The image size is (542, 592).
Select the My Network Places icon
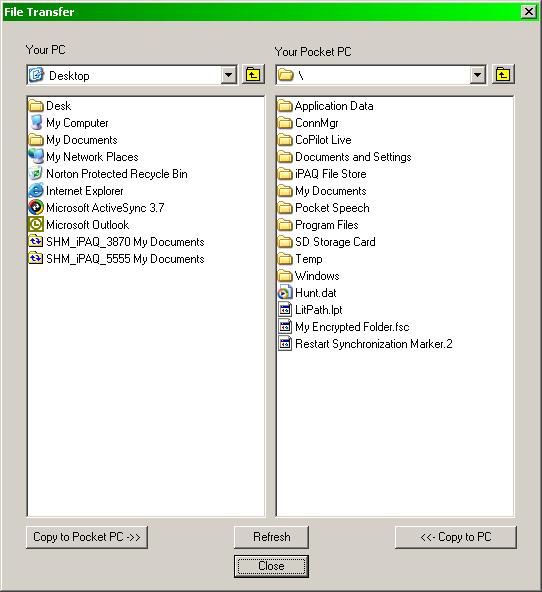tap(36, 156)
